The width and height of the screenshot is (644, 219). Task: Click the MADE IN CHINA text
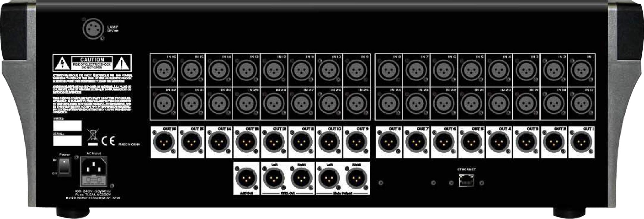[129, 144]
